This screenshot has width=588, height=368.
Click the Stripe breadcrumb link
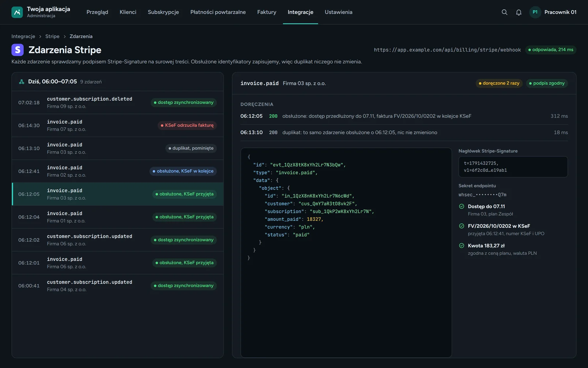coord(52,36)
